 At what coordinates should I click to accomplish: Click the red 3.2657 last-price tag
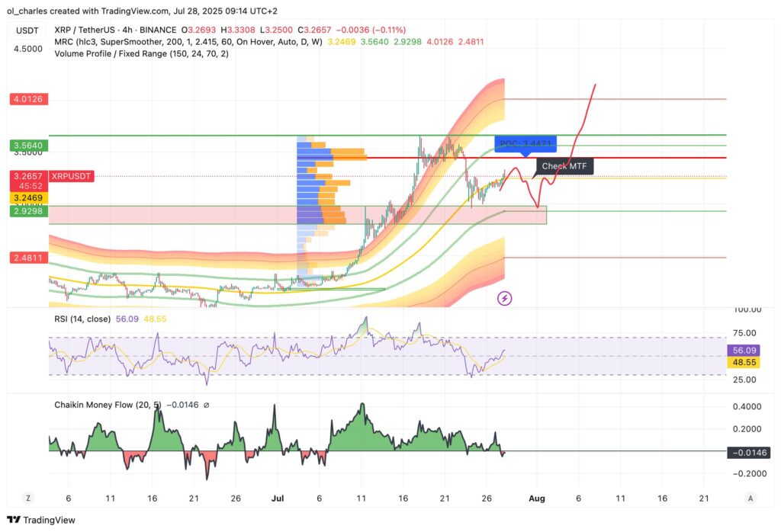pyautogui.click(x=27, y=175)
